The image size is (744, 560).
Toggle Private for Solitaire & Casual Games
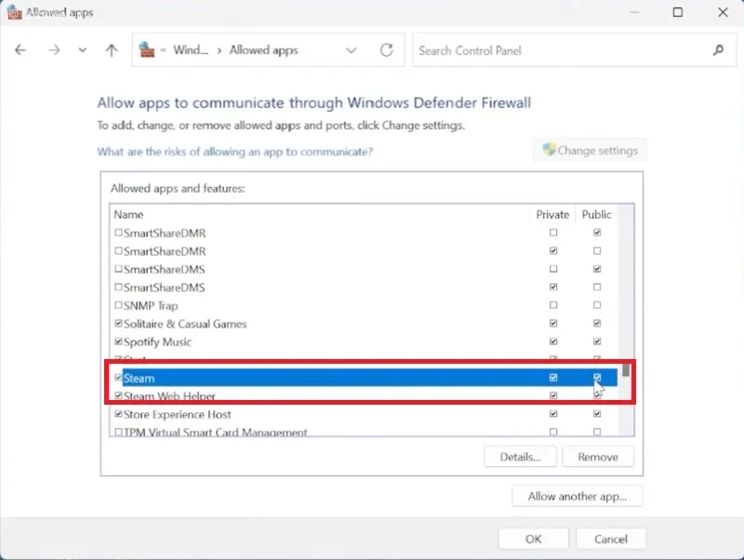[x=553, y=323]
